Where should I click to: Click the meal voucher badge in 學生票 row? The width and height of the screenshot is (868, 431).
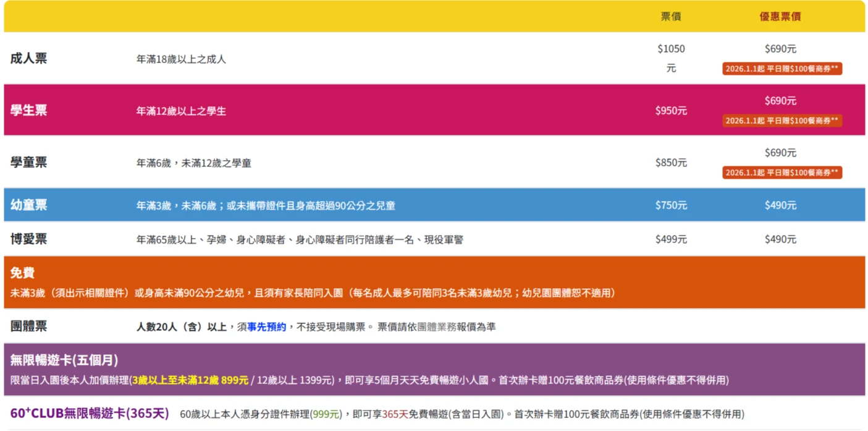pos(782,121)
